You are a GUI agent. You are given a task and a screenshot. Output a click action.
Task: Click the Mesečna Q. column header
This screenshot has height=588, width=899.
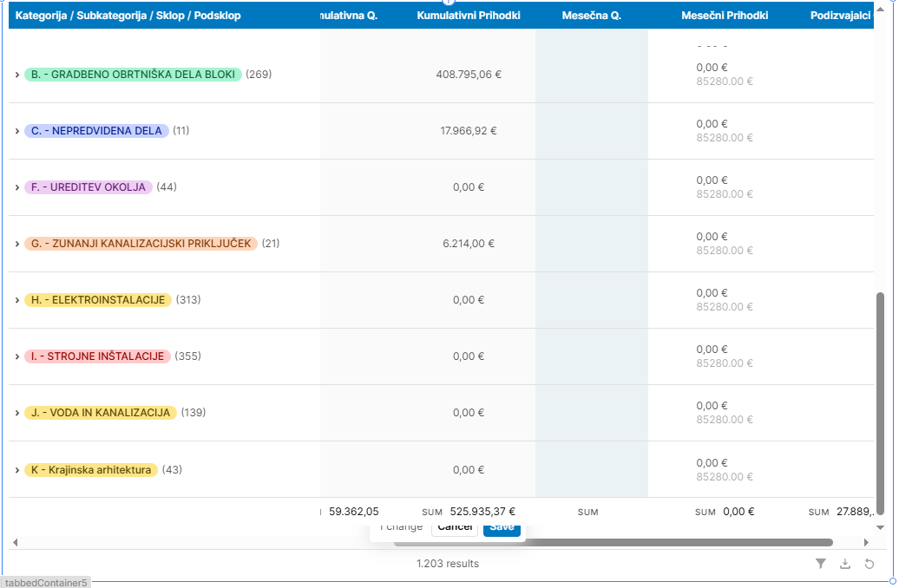point(591,16)
